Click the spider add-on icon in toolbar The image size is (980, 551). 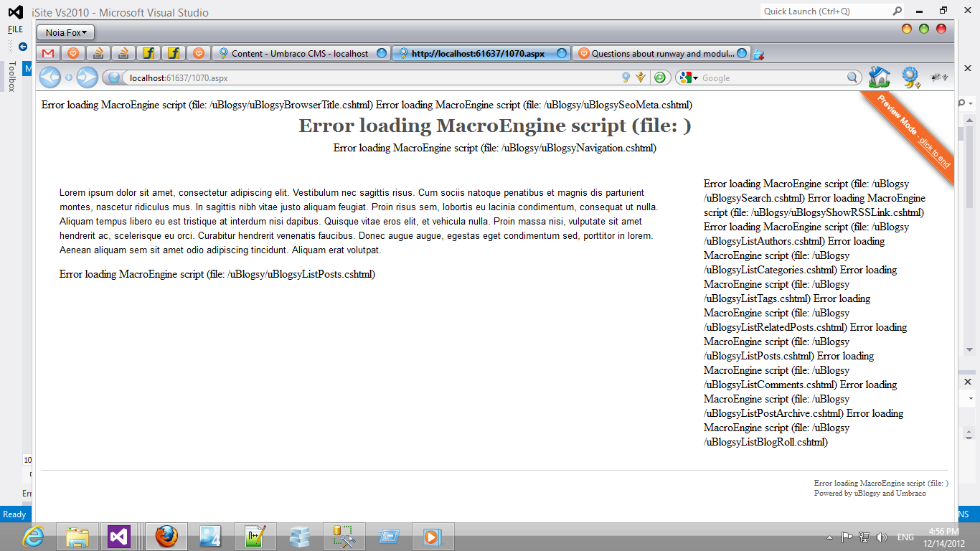tap(938, 77)
